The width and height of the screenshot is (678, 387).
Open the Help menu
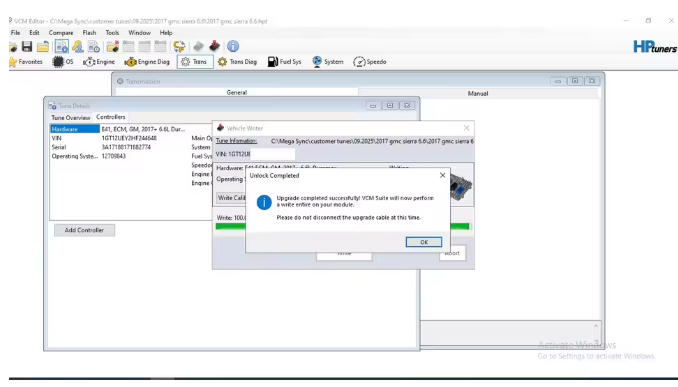tap(166, 33)
